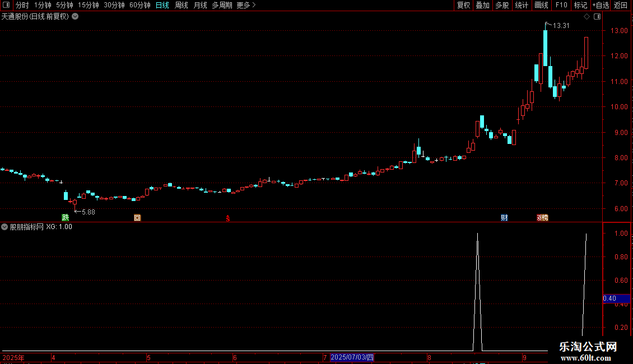The image size is (633, 364).
Task: Select the 15分钟 period tab
Action: click(88, 5)
